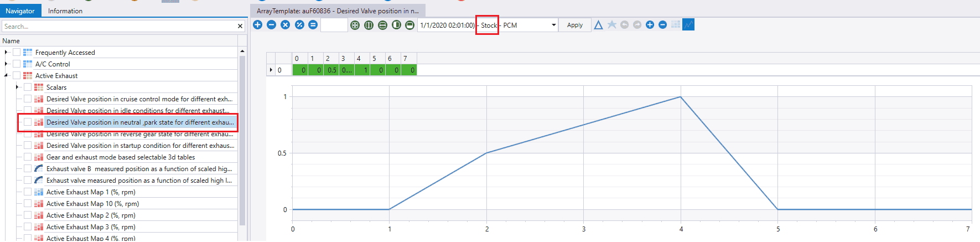This screenshot has width=980, height=242.
Task: Check the Active Exhaust Map 2 checkbox
Action: pos(28,215)
